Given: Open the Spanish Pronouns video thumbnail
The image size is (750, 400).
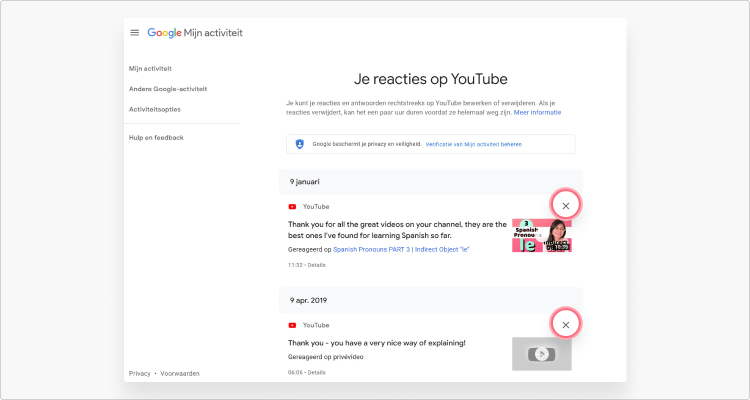Looking at the screenshot, I should pyautogui.click(x=541, y=235).
